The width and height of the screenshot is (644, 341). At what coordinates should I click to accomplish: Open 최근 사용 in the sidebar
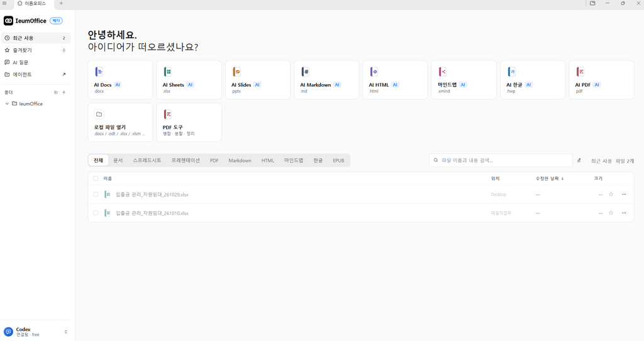click(36, 38)
